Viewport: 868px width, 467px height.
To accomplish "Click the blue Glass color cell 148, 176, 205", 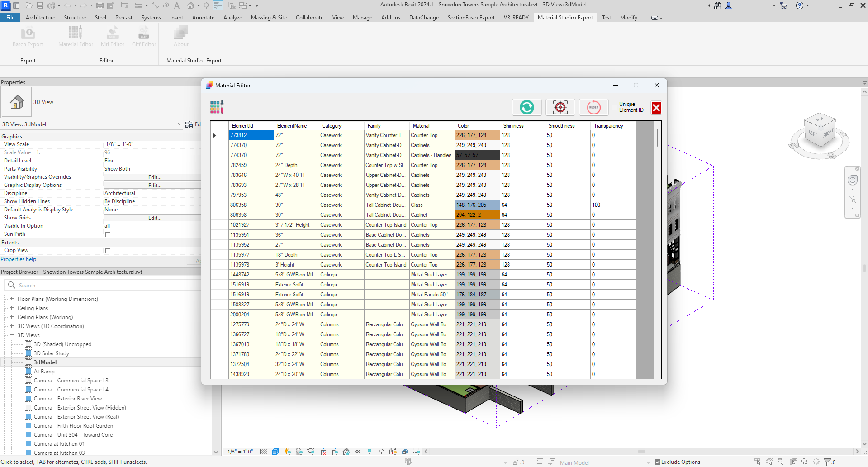I will tap(477, 205).
